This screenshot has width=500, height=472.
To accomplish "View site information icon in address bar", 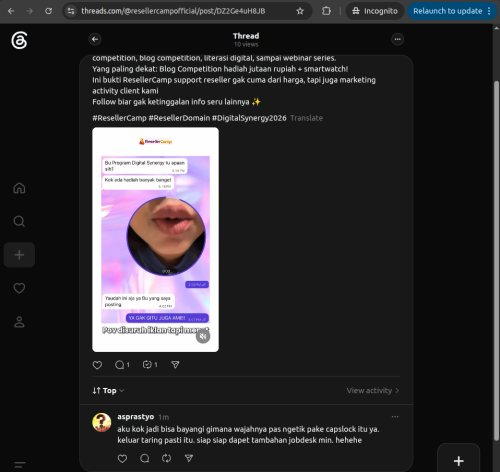I will 71,11.
